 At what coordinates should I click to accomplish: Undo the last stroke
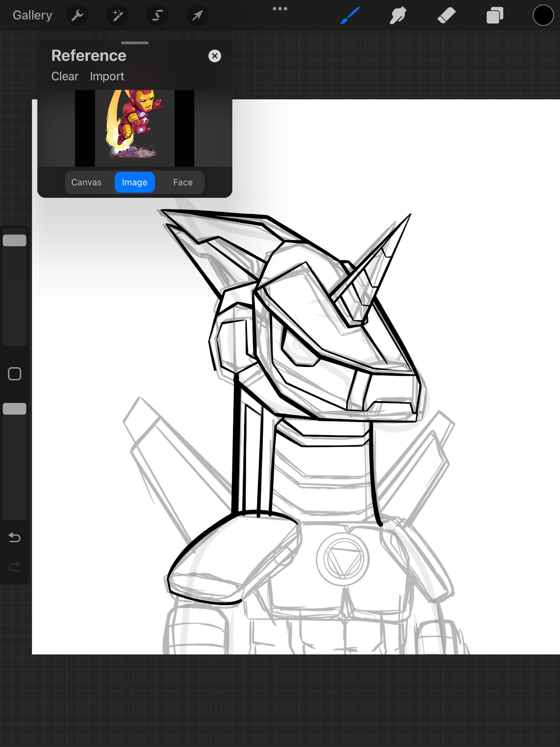pos(15,537)
